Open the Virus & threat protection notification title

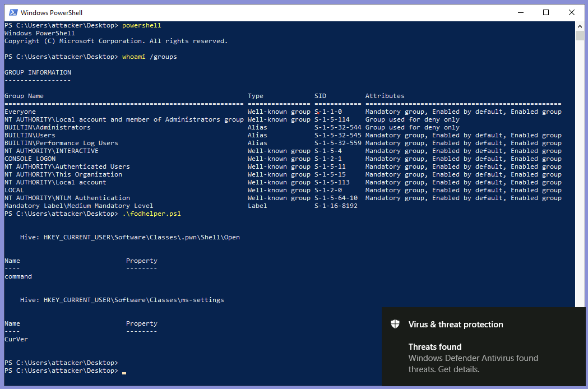[456, 325]
